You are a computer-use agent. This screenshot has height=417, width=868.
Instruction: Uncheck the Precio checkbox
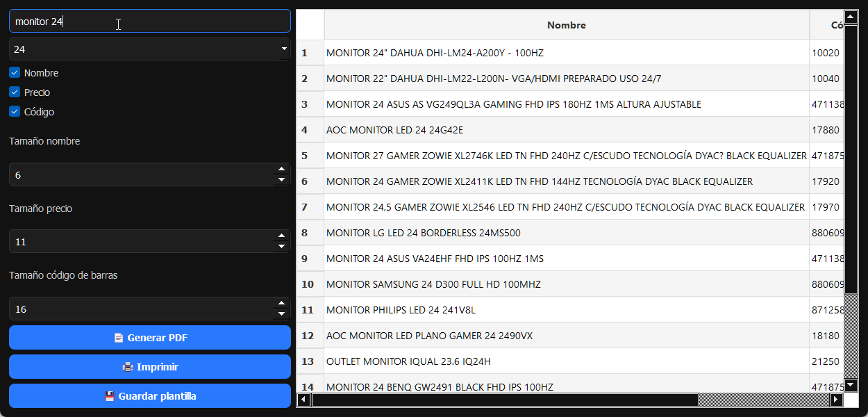click(15, 92)
